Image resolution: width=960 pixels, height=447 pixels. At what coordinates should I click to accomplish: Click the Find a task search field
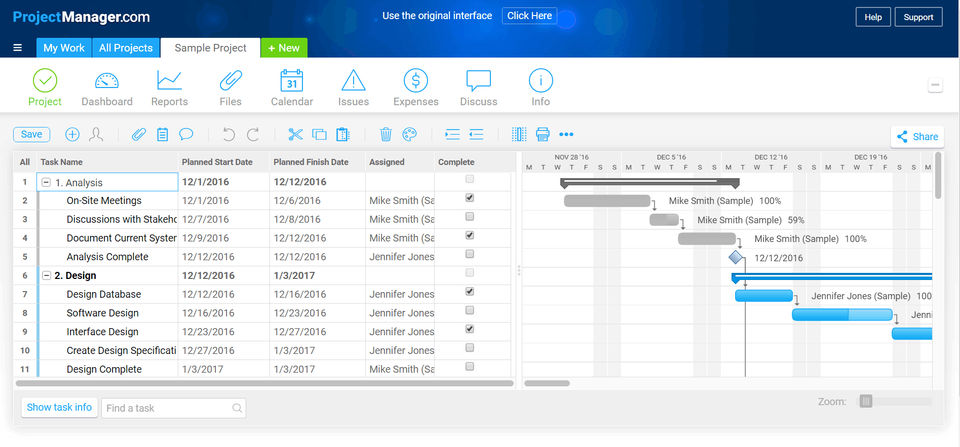173,408
